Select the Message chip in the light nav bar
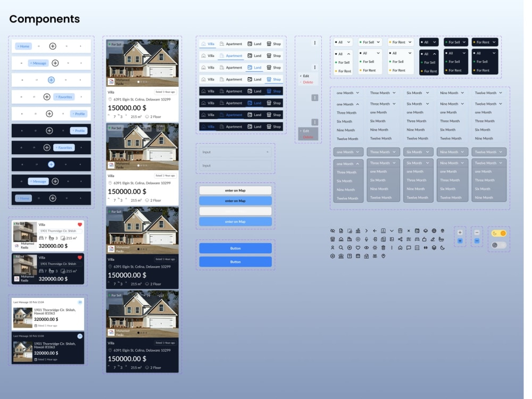Screen dimensions: 532x399 tap(38, 63)
